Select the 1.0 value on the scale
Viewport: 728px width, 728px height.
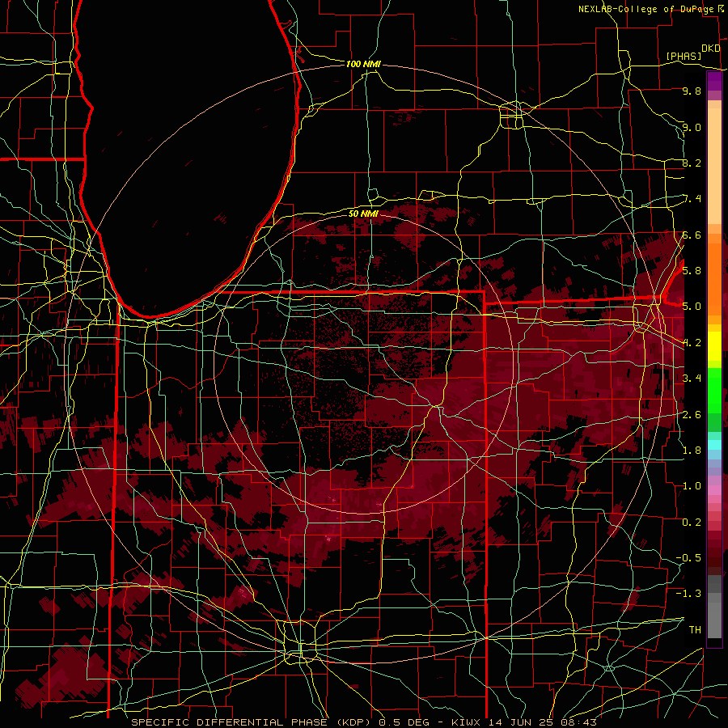[x=692, y=485]
